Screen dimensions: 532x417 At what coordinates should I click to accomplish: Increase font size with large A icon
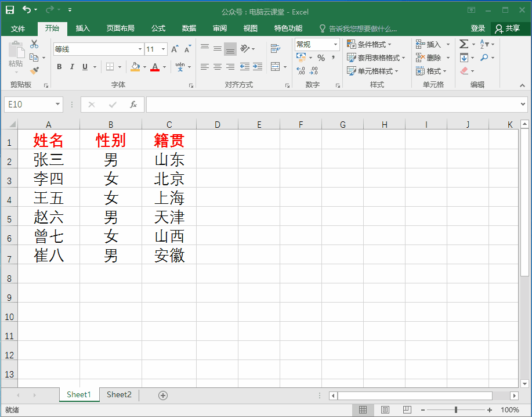tap(175, 49)
